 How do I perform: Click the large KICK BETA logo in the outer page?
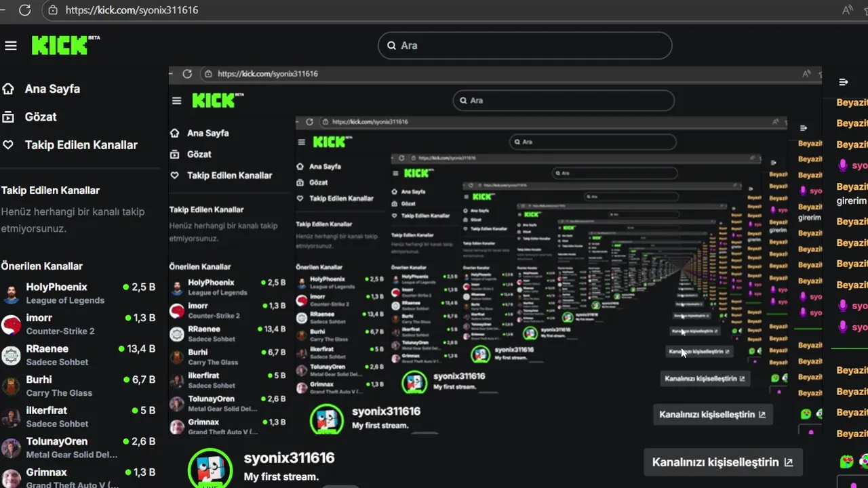point(66,45)
